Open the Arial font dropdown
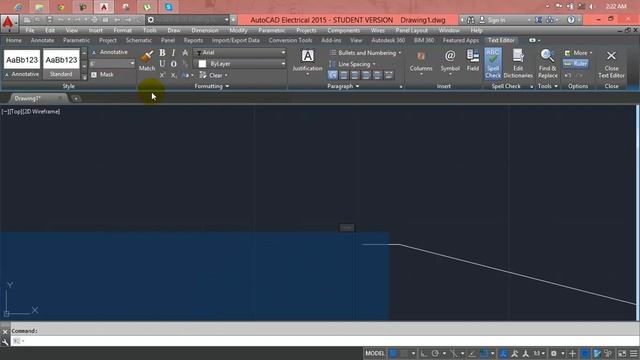The height and width of the screenshot is (360, 640). [240, 53]
